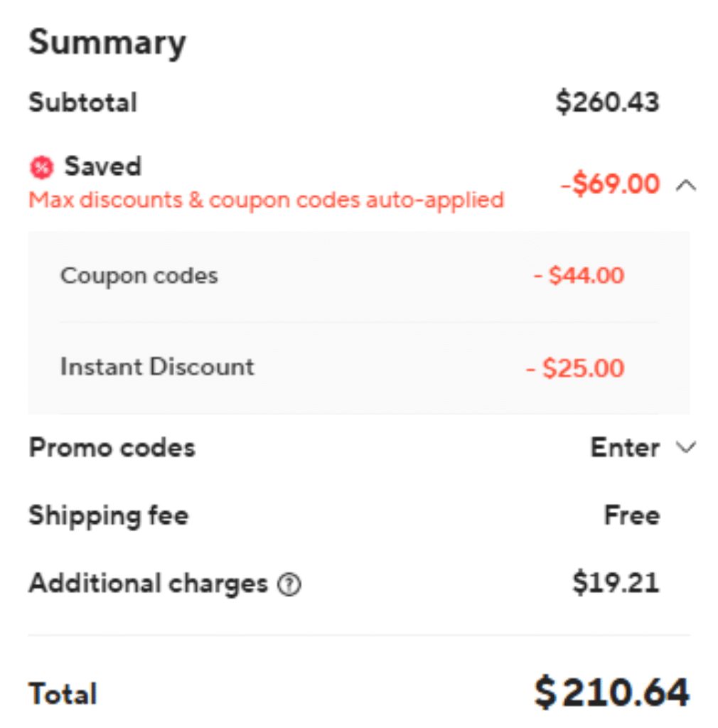Select the Coupon codes row label

coord(139,276)
